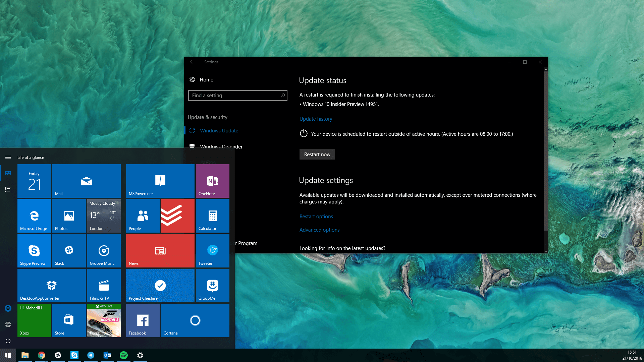This screenshot has height=362, width=644.
Task: Open the OneNote app tile
Action: (212, 181)
